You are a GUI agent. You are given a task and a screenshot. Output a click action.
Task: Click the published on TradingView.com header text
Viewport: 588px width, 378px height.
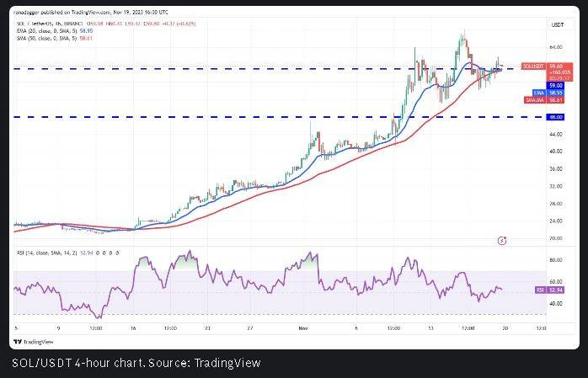coord(91,13)
